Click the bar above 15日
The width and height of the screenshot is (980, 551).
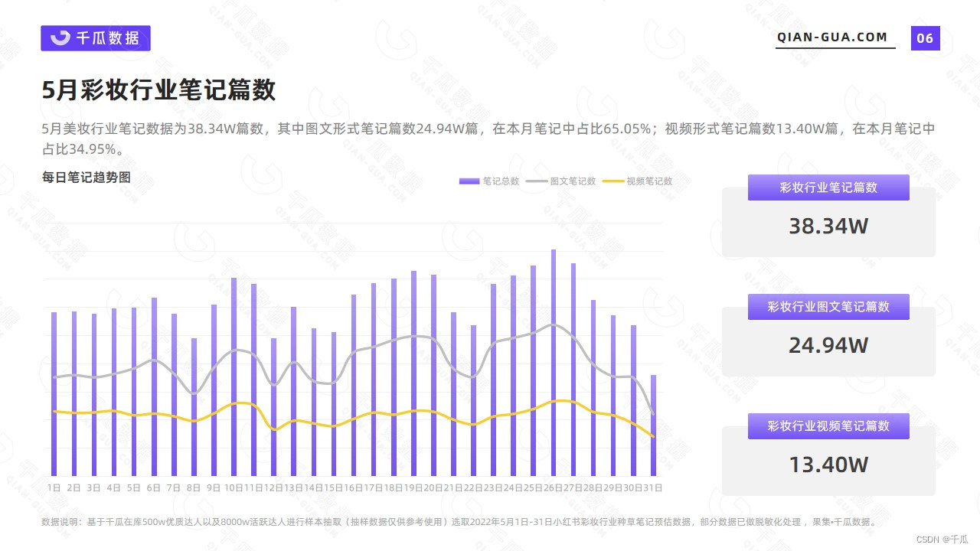tap(334, 404)
